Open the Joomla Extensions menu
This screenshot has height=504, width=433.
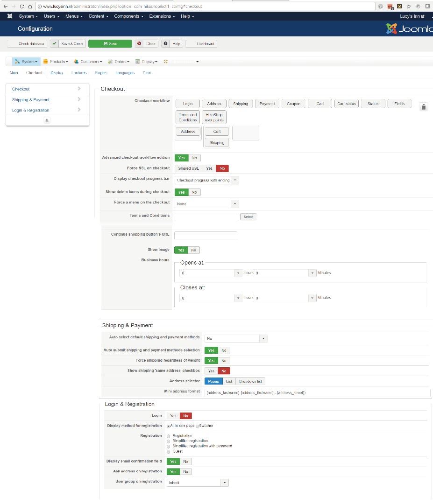(162, 16)
